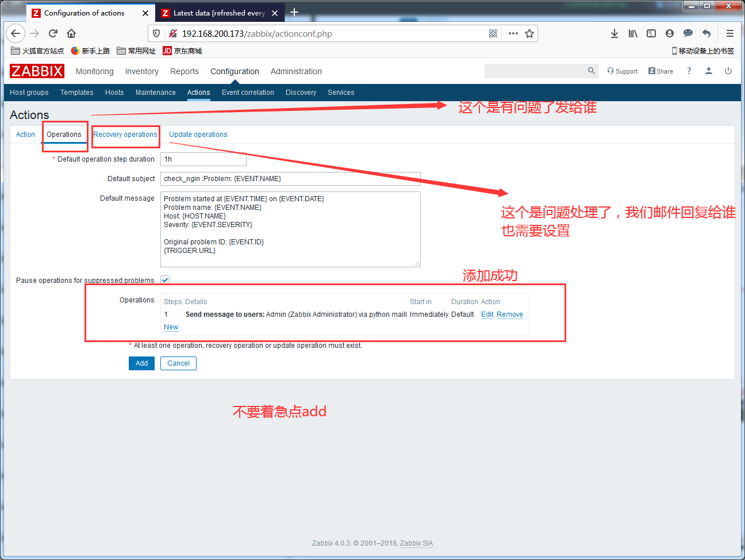Click the Zabbix search magnifier
Image resolution: width=745 pixels, height=560 pixels.
(592, 71)
